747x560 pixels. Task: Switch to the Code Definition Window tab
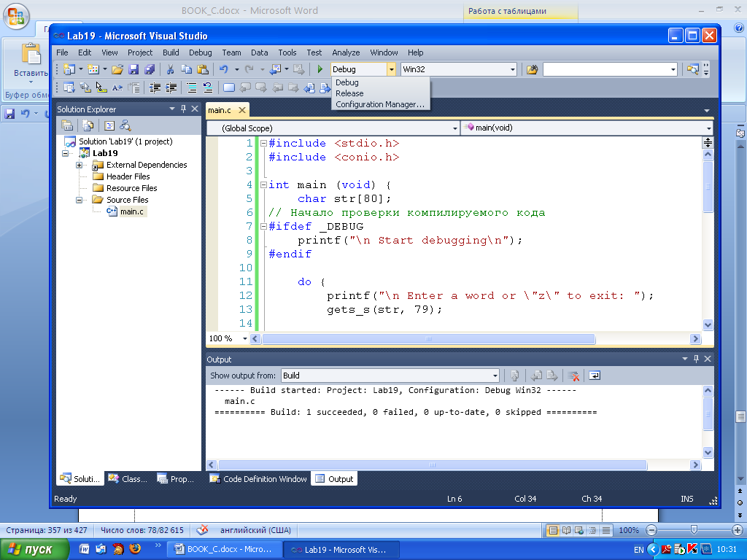[259, 479]
